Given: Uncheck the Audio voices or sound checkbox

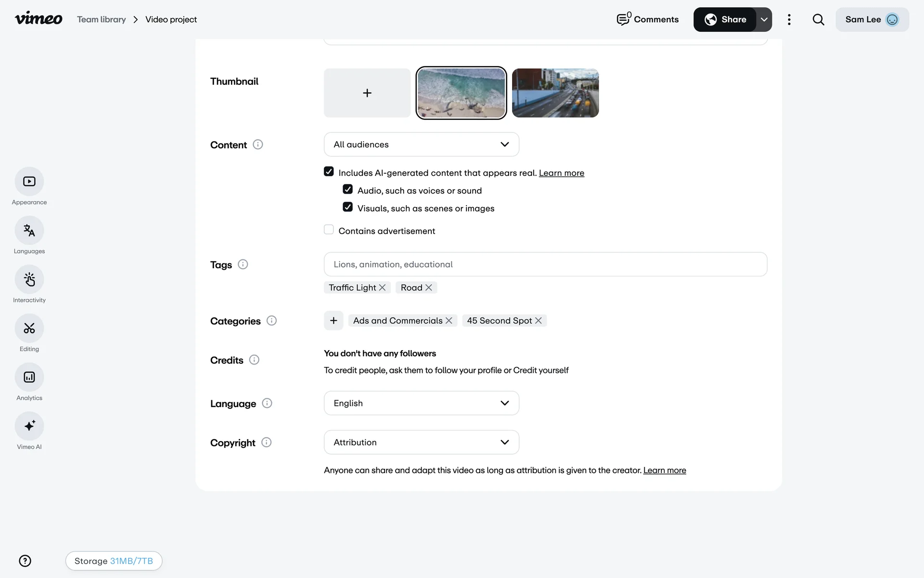Looking at the screenshot, I should (347, 189).
